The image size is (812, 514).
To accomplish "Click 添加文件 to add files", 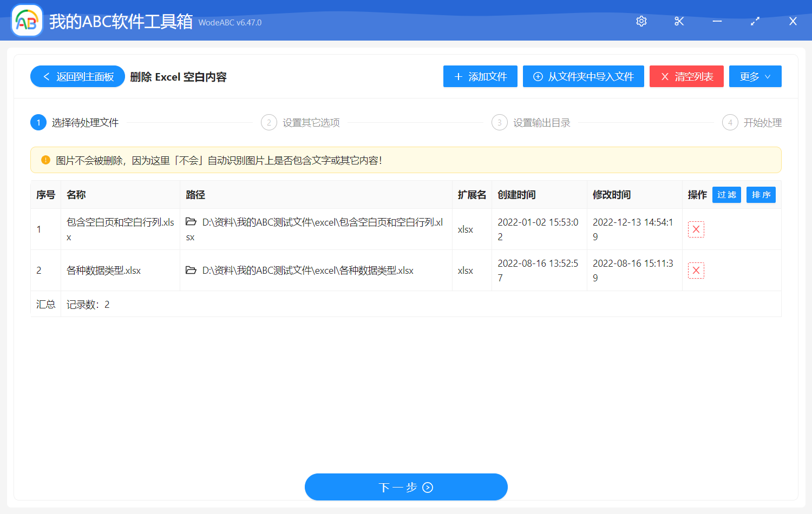I will (480, 76).
